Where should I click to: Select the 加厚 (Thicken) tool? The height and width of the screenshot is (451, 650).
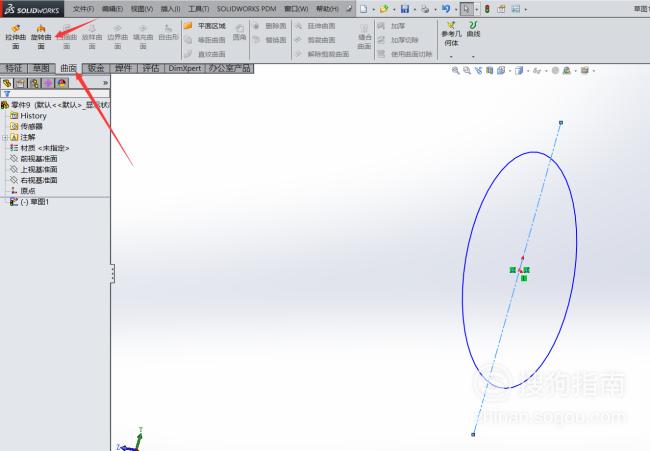pos(391,26)
